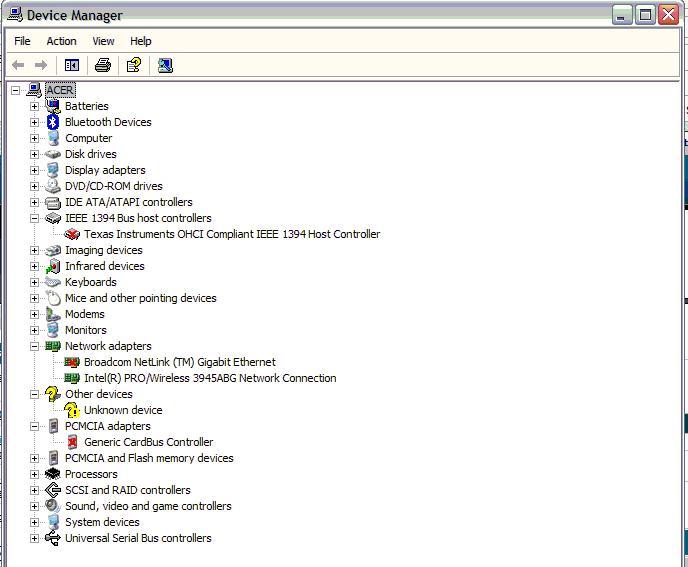Click the Disk drives icon
688x567 pixels.
pyautogui.click(x=53, y=154)
